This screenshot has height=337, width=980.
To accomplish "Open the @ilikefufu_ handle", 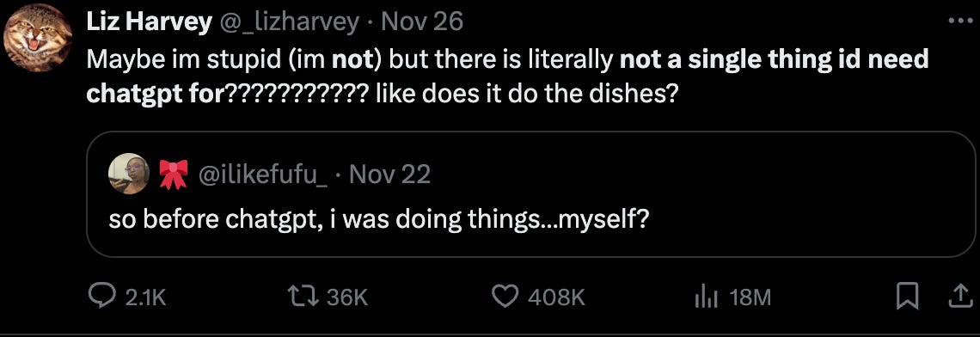I will point(262,175).
